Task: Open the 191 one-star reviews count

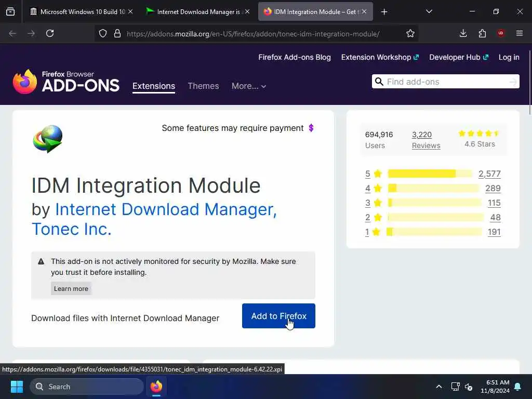Action: click(494, 232)
